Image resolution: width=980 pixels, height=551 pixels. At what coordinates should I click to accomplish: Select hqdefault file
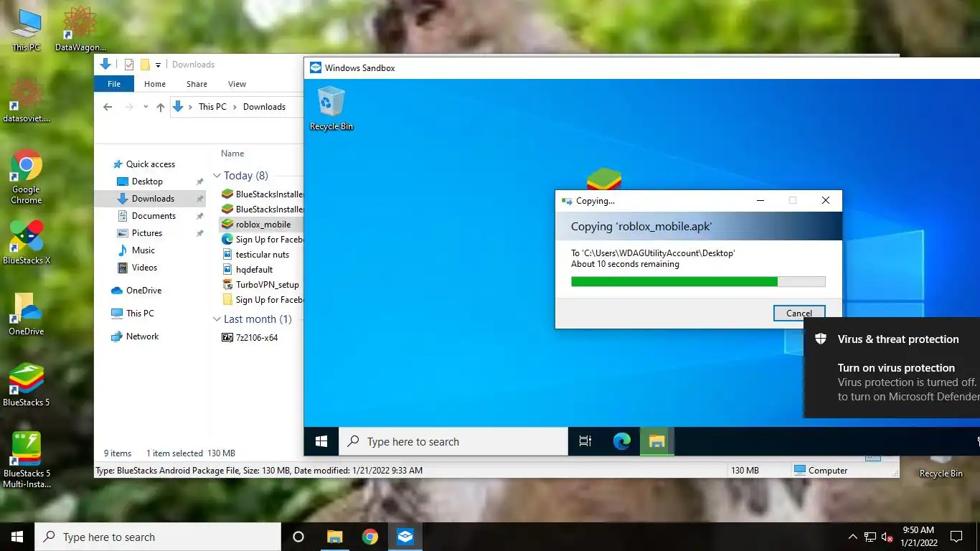click(254, 270)
